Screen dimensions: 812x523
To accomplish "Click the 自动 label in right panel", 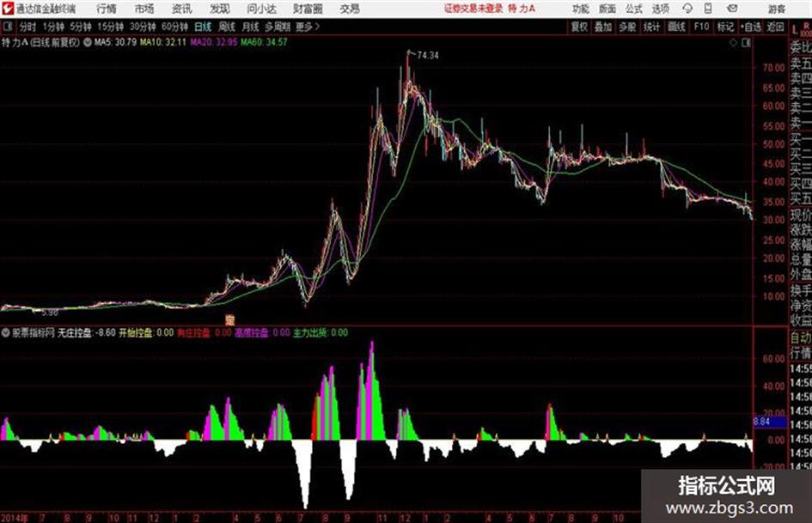I will coord(801,338).
